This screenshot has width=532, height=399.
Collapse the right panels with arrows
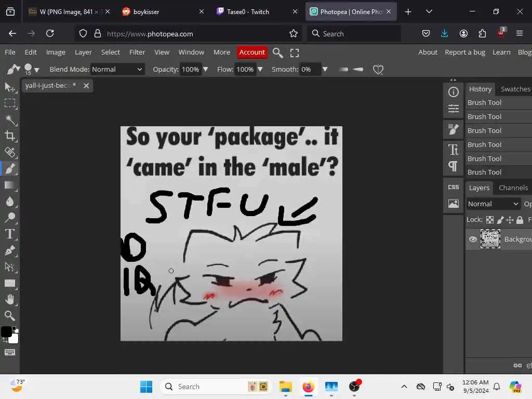[x=453, y=80]
